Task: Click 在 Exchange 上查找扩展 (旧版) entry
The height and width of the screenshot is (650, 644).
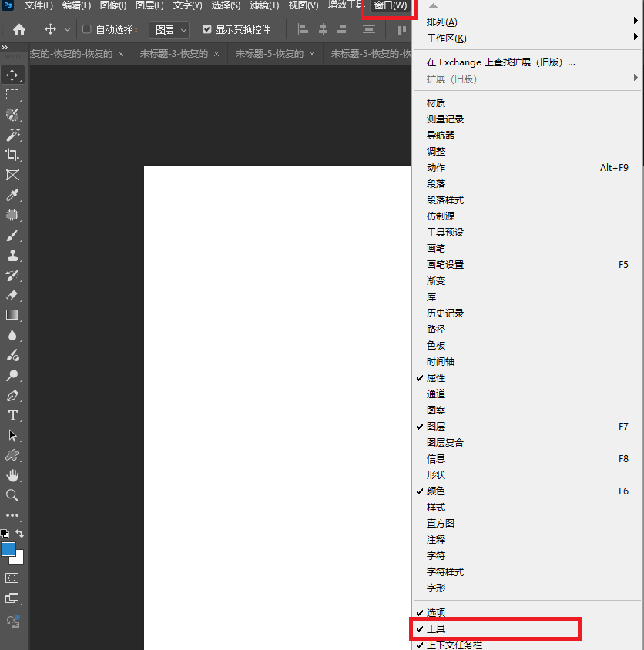Action: [x=501, y=62]
